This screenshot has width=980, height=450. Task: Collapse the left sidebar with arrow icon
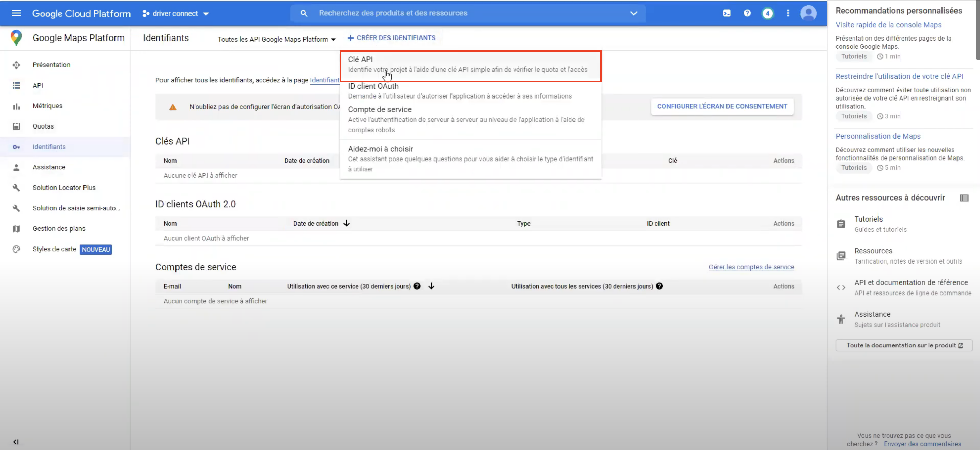pos(16,442)
